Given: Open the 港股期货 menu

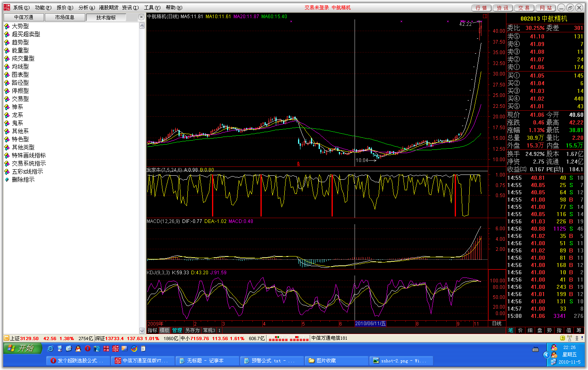Looking at the screenshot, I should [x=109, y=8].
